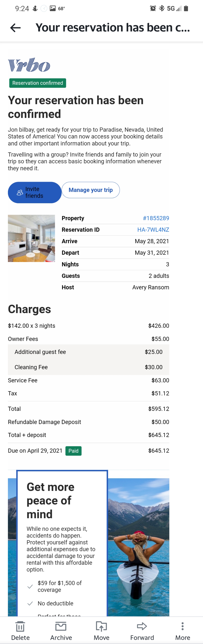Image resolution: width=203 pixels, height=644 pixels.
Task: Tap the host name Avery Ransom
Action: [151, 288]
